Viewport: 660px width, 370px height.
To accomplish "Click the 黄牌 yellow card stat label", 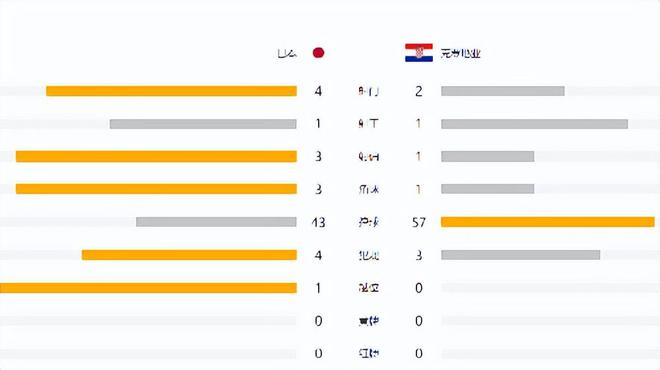I will 369,321.
